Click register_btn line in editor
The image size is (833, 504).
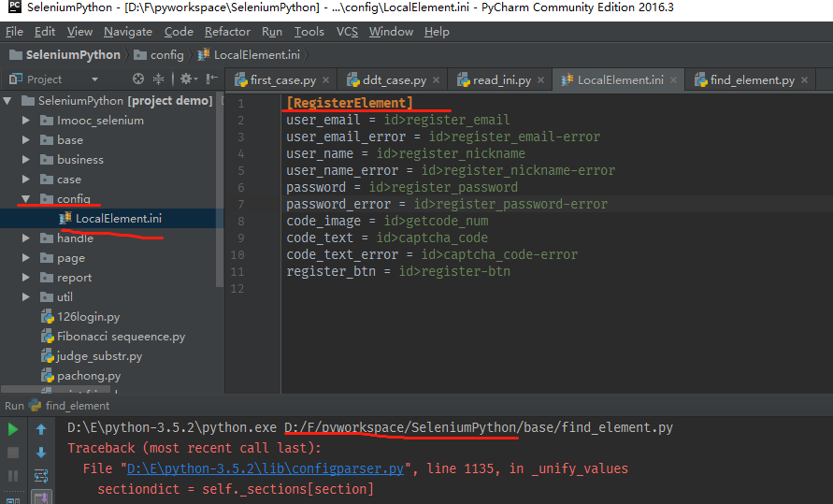click(x=398, y=271)
